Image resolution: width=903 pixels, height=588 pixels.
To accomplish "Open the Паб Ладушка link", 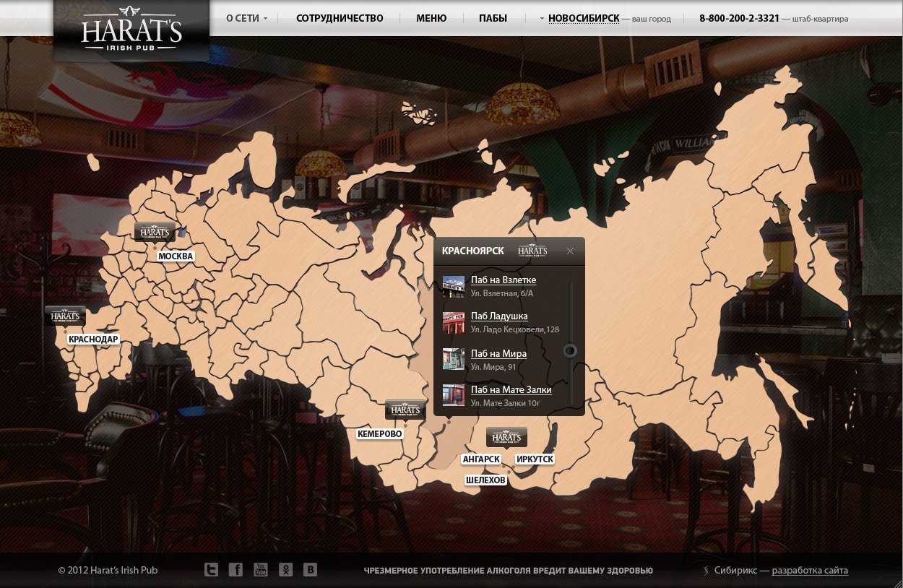I will (499, 316).
